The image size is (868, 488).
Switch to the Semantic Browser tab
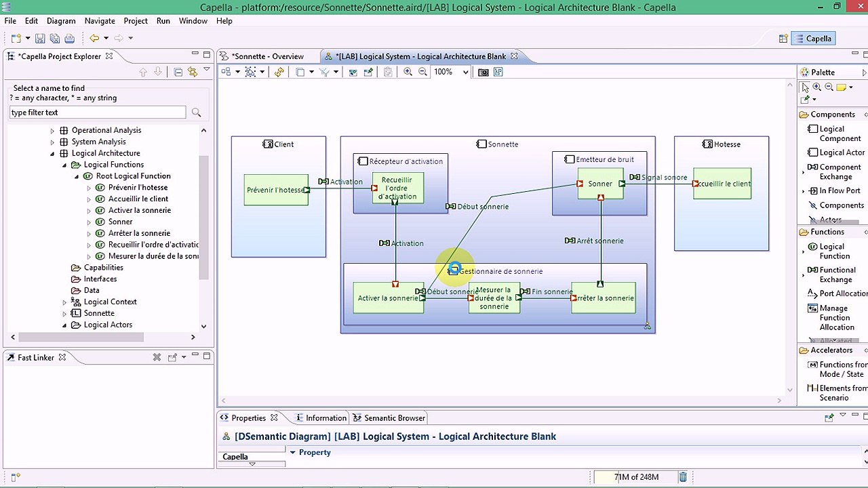point(394,418)
